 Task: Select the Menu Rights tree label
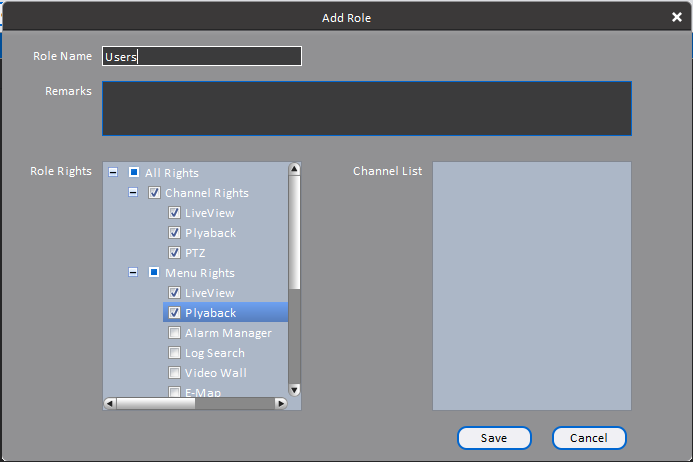pos(200,273)
